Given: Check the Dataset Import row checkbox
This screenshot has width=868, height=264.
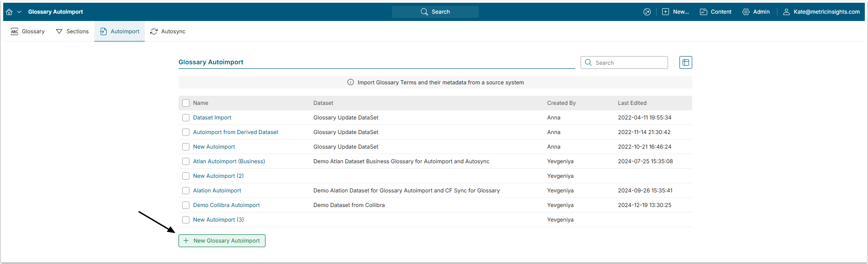Looking at the screenshot, I should click(186, 118).
